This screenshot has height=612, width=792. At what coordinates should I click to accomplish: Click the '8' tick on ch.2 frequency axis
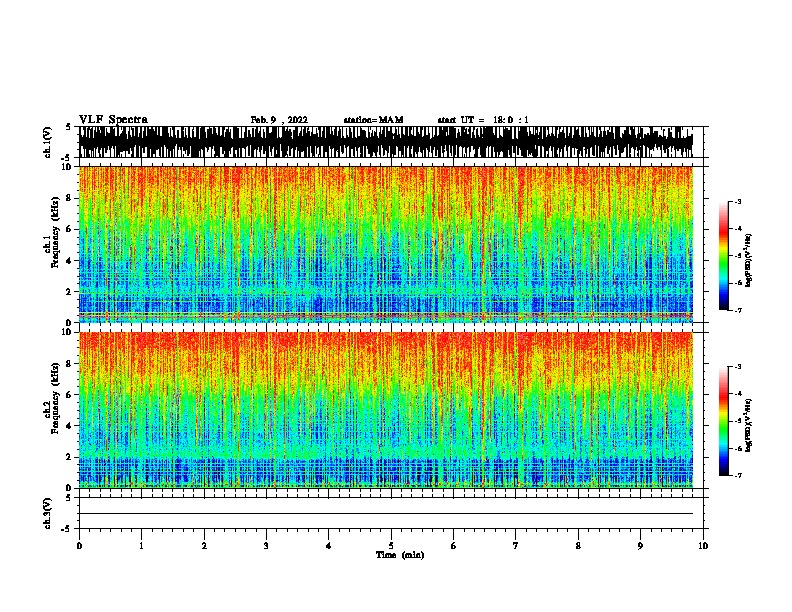[x=69, y=364]
